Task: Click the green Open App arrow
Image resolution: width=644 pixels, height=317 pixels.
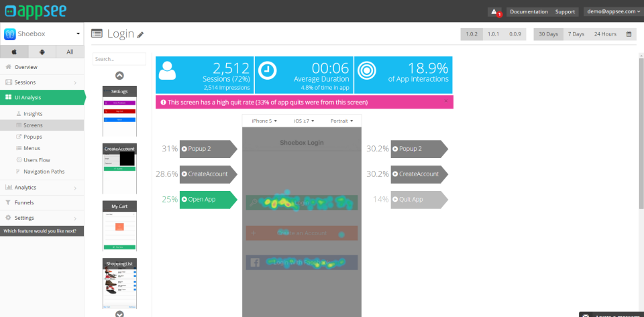Action: (x=208, y=200)
